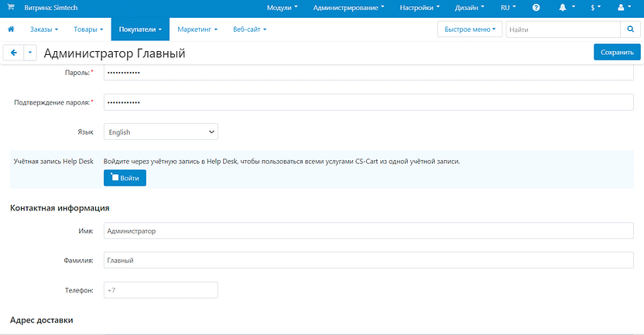Click the home icon in navigation bar
This screenshot has width=644, height=335.
(12, 29)
